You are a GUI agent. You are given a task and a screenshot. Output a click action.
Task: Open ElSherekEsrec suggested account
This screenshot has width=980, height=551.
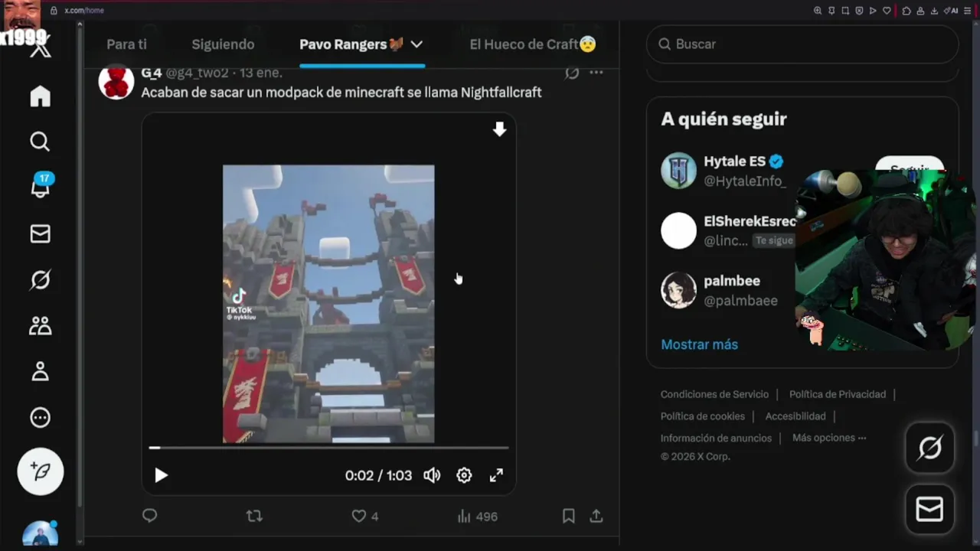(x=750, y=221)
